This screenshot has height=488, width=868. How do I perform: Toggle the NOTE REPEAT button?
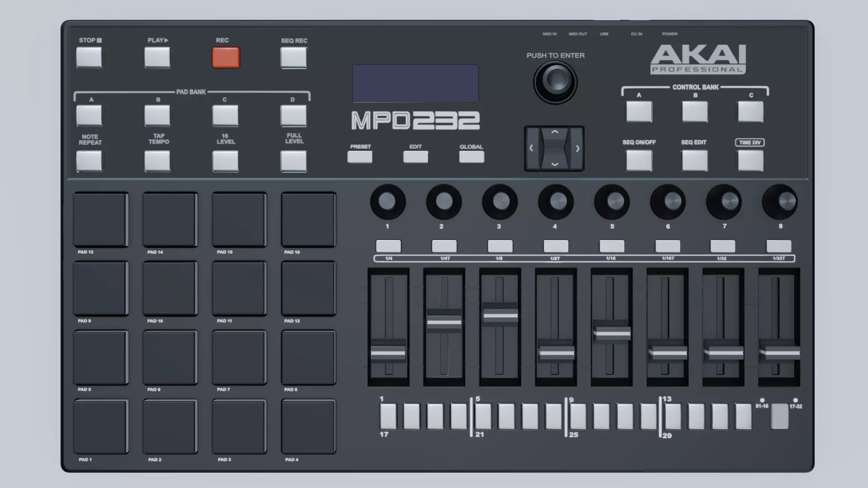pyautogui.click(x=89, y=161)
